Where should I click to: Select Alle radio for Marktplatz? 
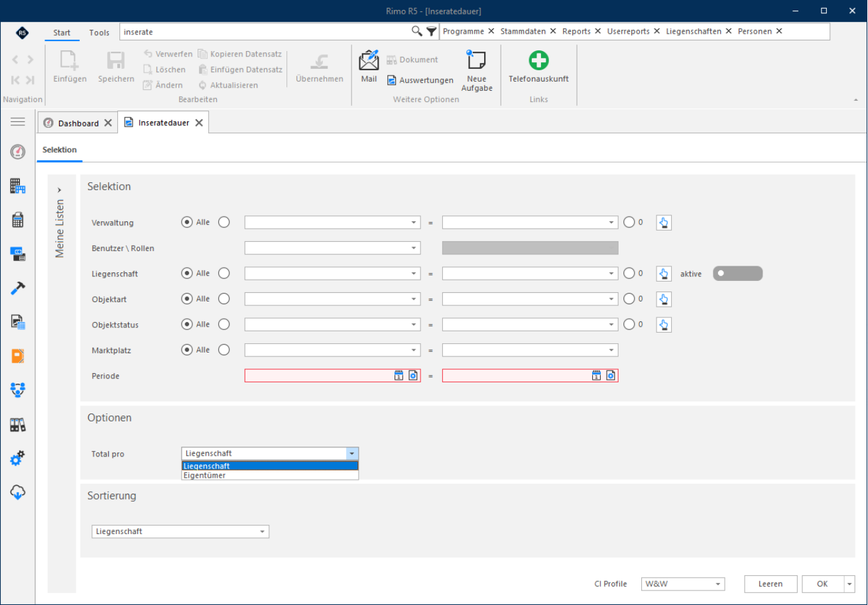[187, 350]
